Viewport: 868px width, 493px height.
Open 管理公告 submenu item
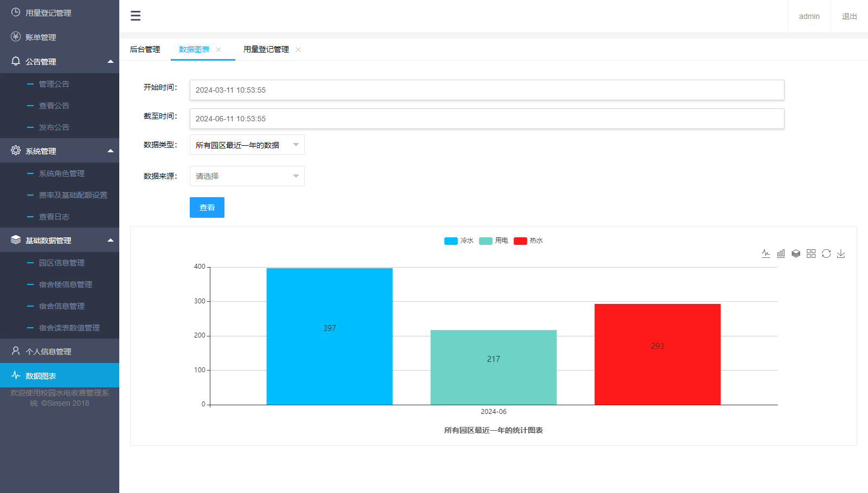[x=60, y=84]
